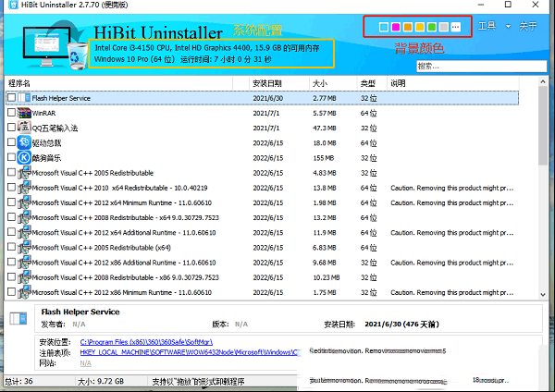Viewport: 555px width, 392px height.
Task: Open the 注册表项 HKEY_LOCAL_MACHINE link
Action: (190, 352)
